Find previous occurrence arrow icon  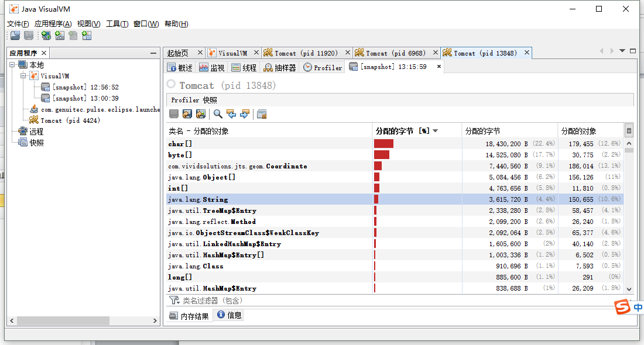click(x=231, y=114)
